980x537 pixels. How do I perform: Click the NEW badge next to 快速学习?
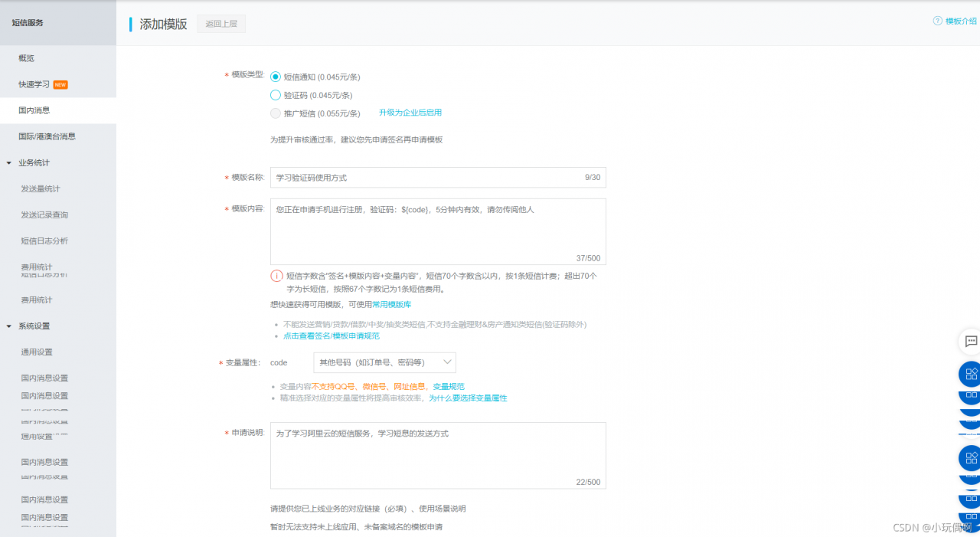[60, 83]
